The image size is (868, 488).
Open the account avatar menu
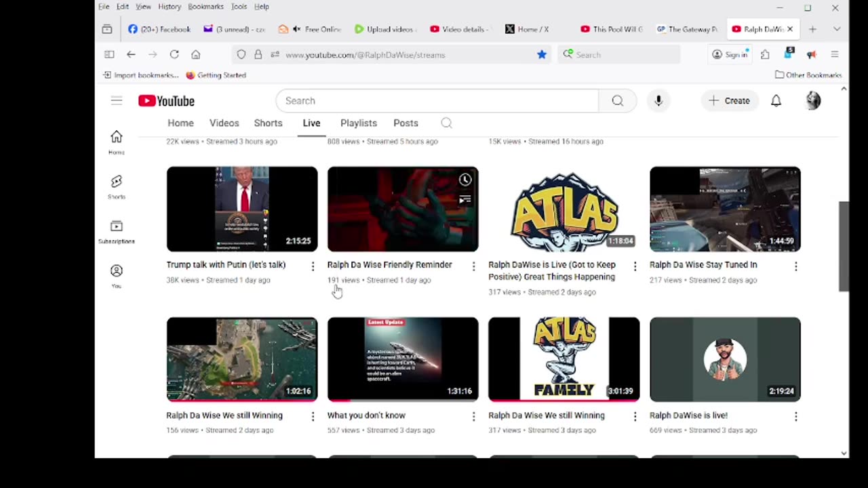click(813, 101)
